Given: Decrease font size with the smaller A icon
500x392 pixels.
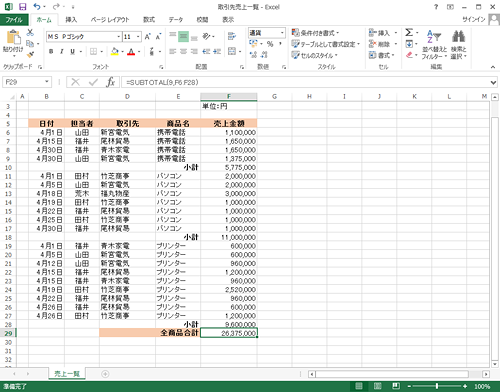Looking at the screenshot, I should pyautogui.click(x=158, y=37).
